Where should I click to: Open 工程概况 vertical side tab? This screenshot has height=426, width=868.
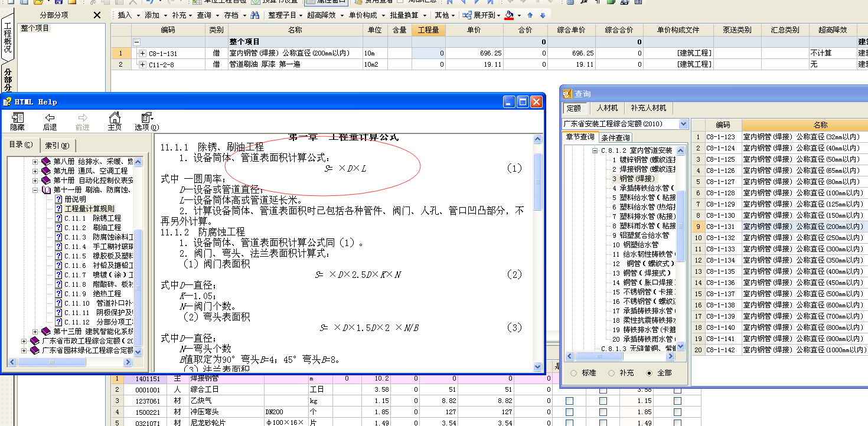coord(7,38)
